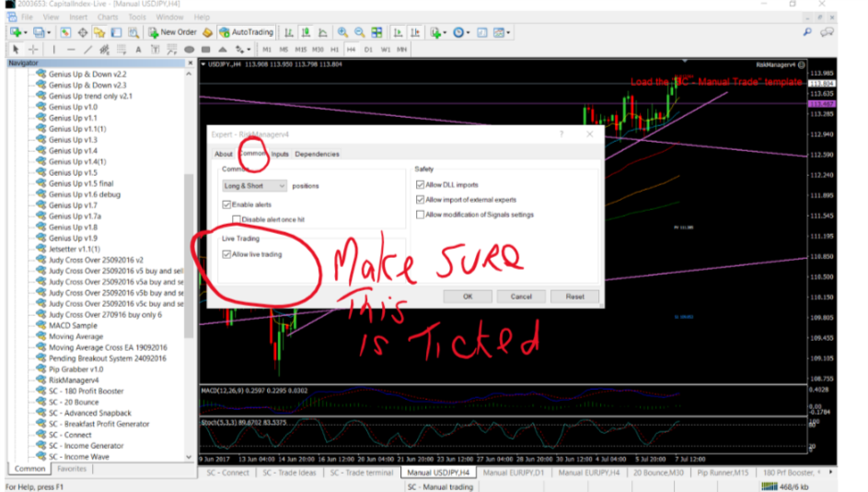Click the Reset button
Viewport: 868px width, 492px height.
574,297
